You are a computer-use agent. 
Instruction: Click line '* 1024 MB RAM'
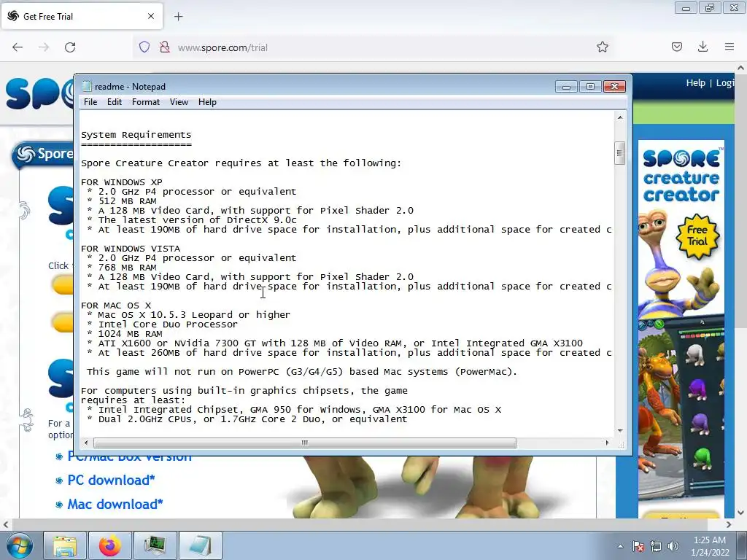click(125, 334)
